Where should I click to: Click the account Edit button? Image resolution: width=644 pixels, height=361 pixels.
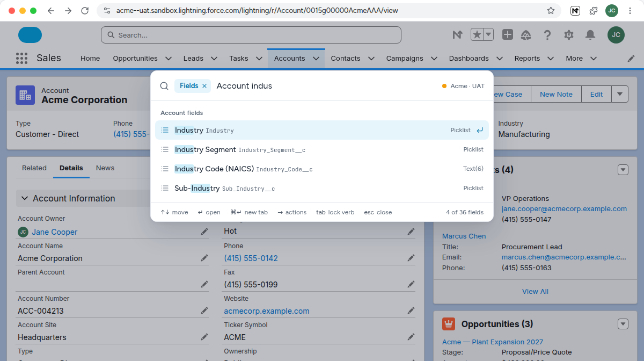pyautogui.click(x=596, y=94)
